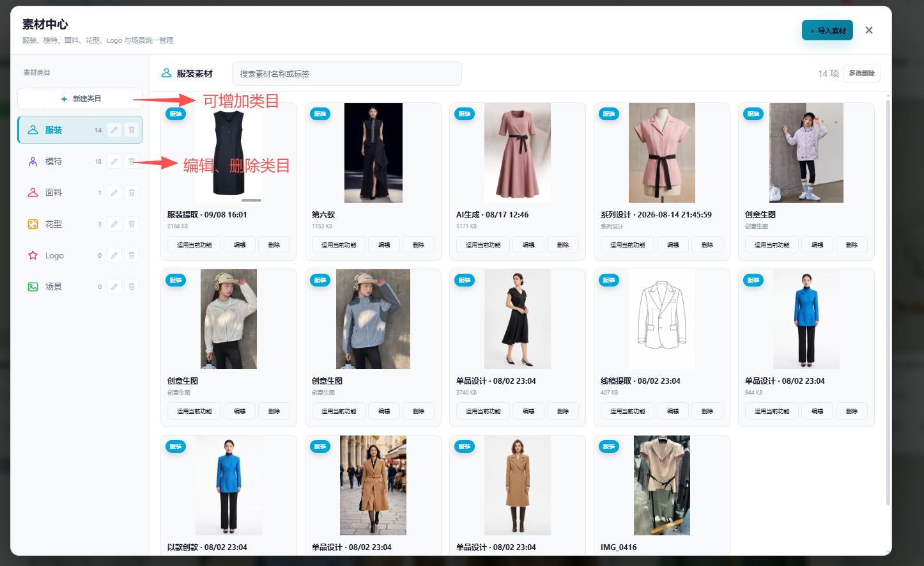This screenshot has height=566, width=924.
Task: Click the trash icon for 服装 category
Action: 132,130
